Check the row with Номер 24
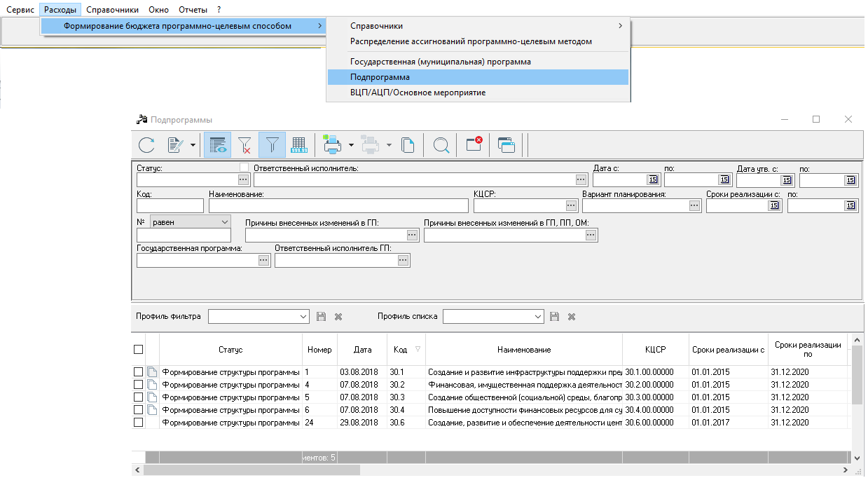Screen dimensions: 868x478 point(138,423)
